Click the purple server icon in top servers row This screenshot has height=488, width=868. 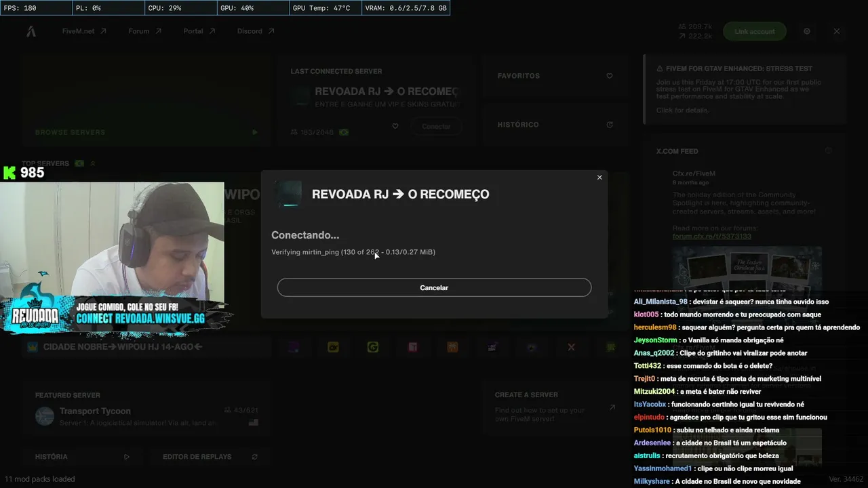(293, 347)
